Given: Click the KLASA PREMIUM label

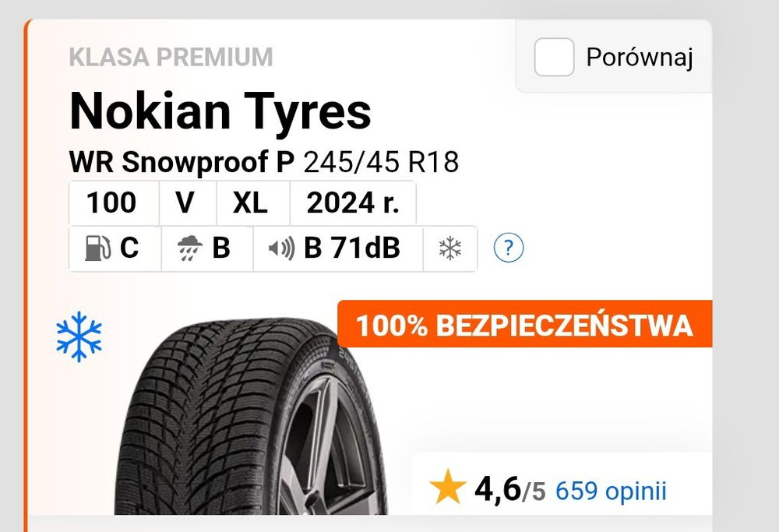Looking at the screenshot, I should point(171,57).
